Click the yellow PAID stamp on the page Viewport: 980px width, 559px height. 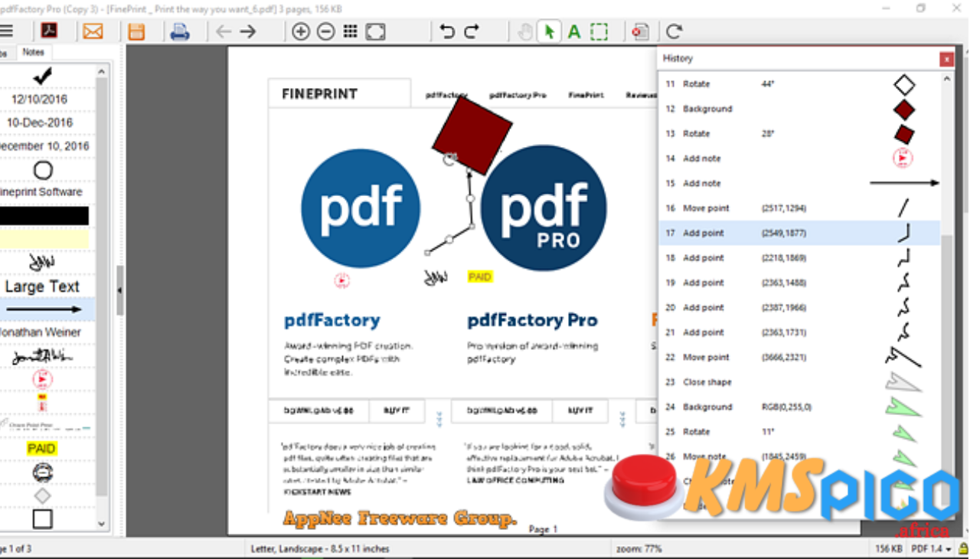[x=480, y=276]
